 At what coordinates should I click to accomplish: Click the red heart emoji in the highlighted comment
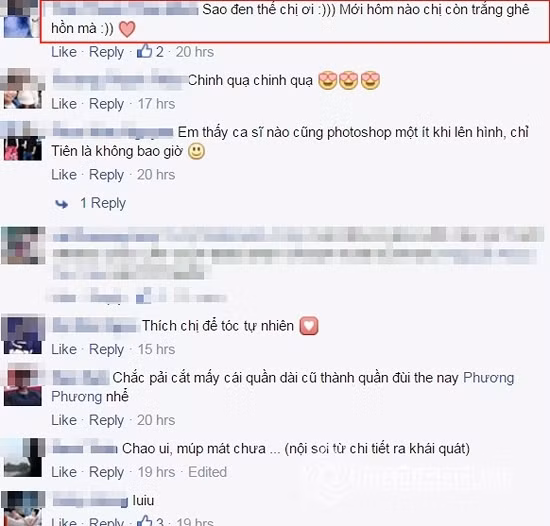[x=127, y=29]
